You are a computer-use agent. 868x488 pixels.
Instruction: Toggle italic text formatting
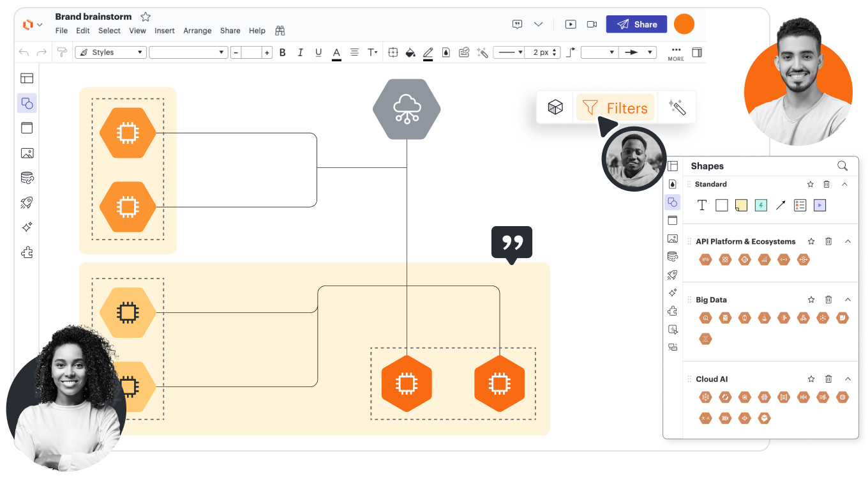301,52
